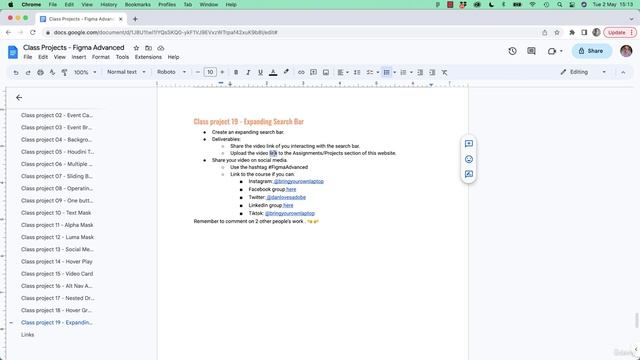Screen dimensions: 640x360
Task: Open the text color picker
Action: 273,72
